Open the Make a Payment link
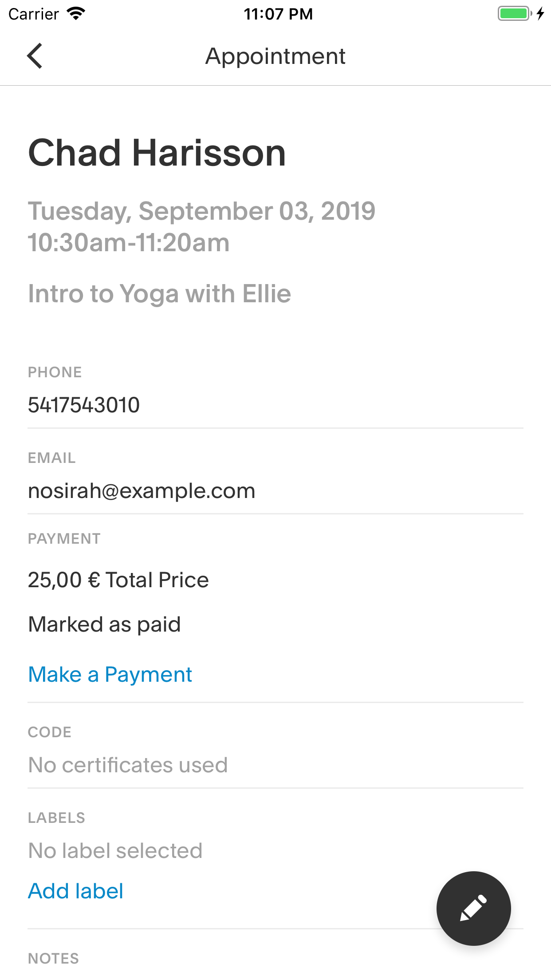The image size is (551, 980). [x=110, y=675]
